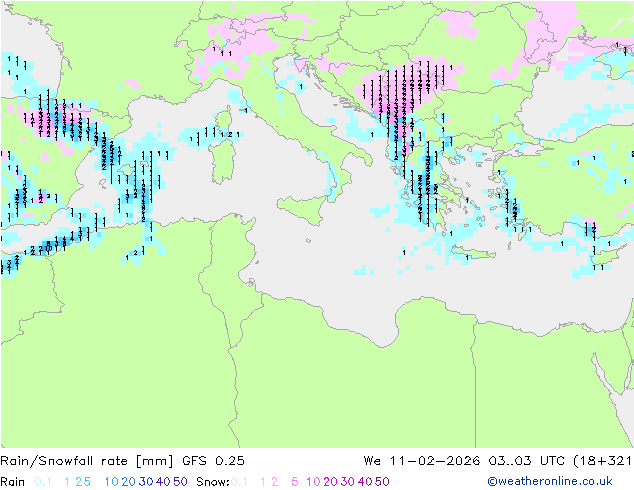Select the Snow legend value 10
This screenshot has height=490, width=634.
[313, 482]
